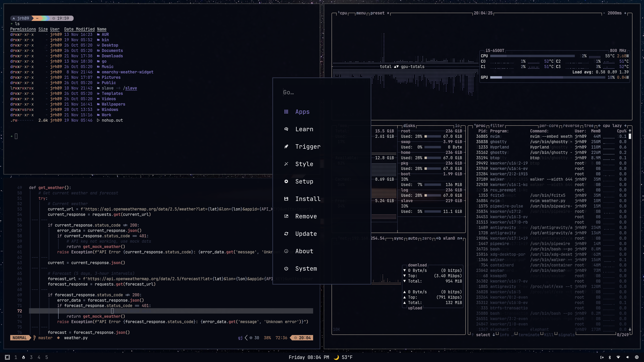Viewport: 644px width, 362px height.
Task: Toggle per-core mode in btop proc panel
Action: [x=549, y=126]
